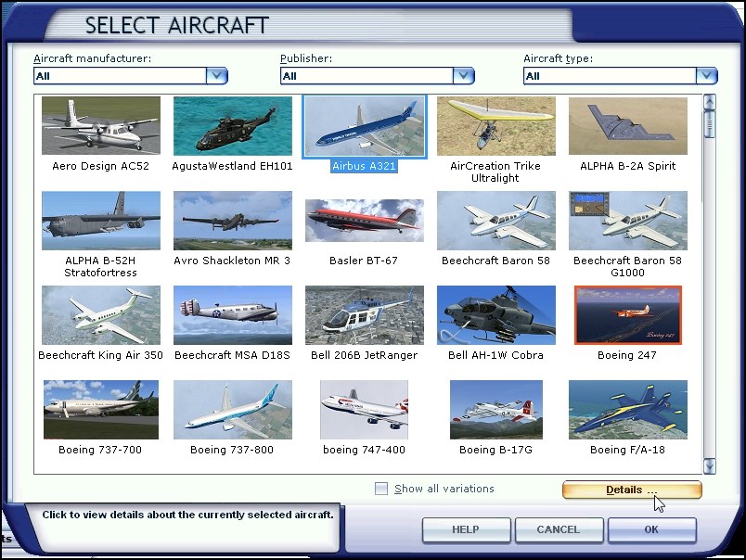Choose the AgustaWestland EH101 helicopter image

(232, 125)
